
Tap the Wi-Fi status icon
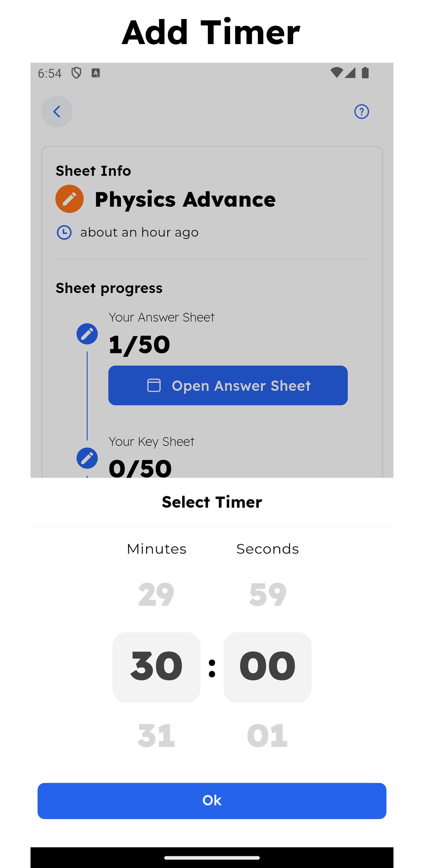(336, 72)
